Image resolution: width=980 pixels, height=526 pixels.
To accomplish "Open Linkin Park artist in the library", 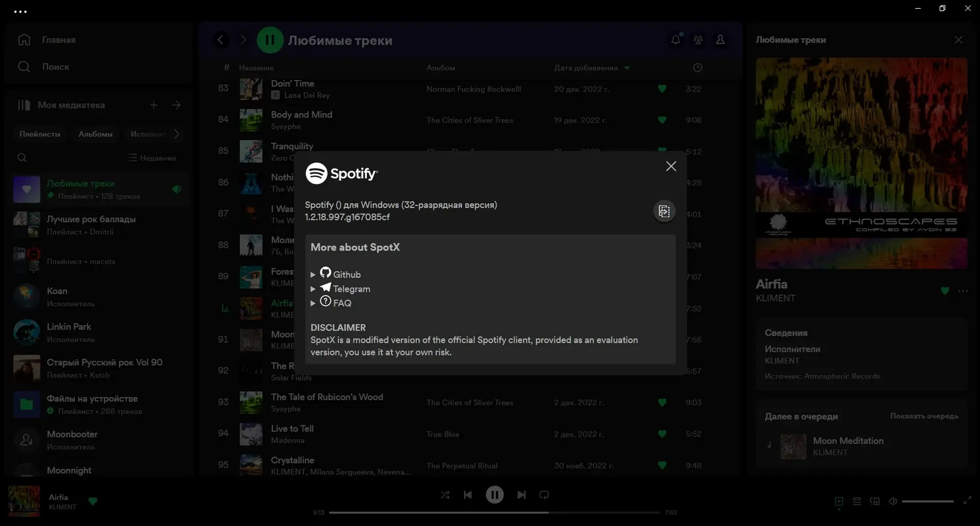I will click(x=98, y=332).
